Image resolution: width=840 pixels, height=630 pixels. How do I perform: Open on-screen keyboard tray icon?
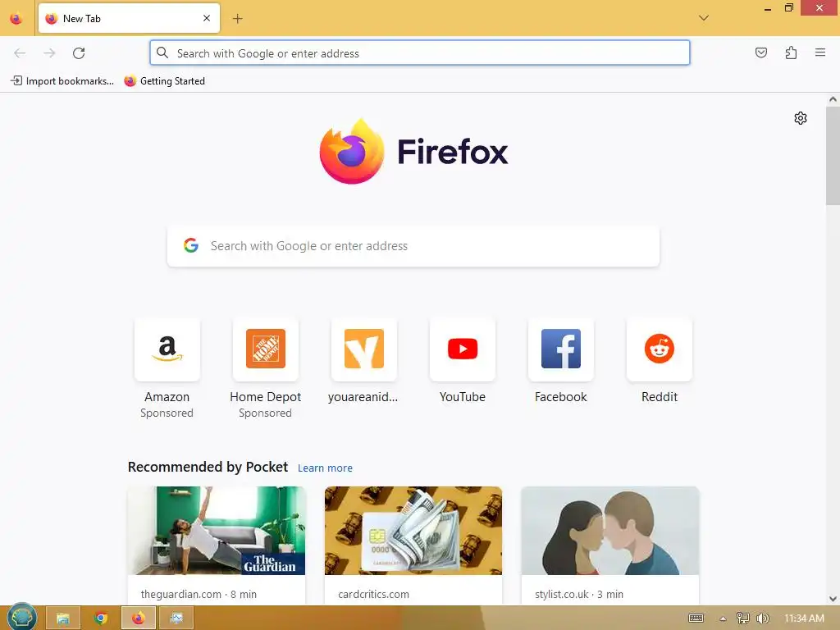[696, 619]
